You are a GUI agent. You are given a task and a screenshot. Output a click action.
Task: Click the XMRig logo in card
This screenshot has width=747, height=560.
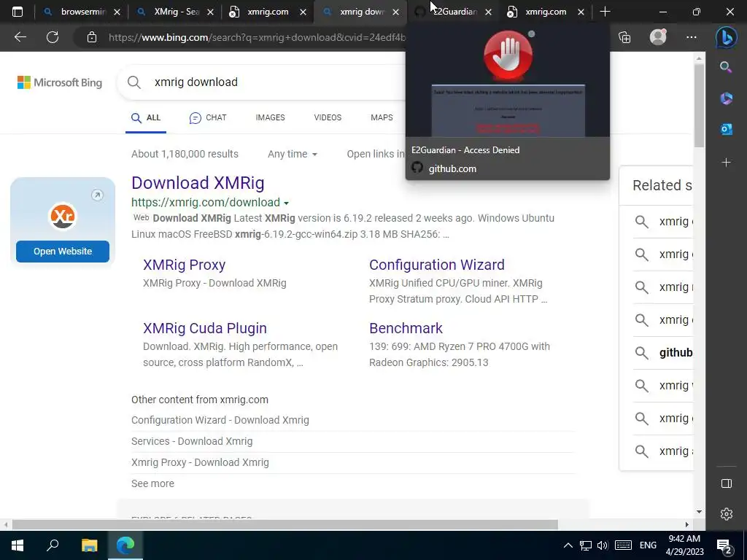[x=63, y=216]
